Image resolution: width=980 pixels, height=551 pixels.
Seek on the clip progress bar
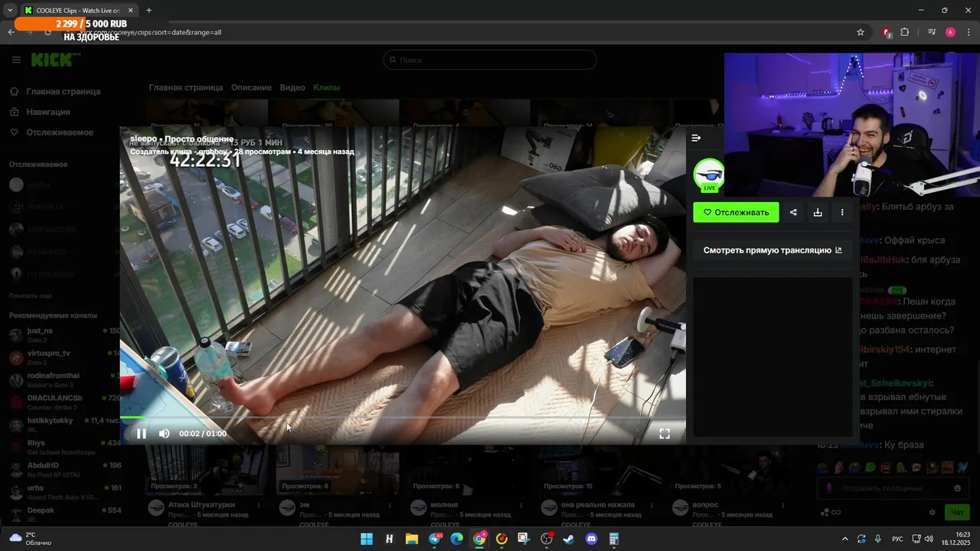coord(403,418)
